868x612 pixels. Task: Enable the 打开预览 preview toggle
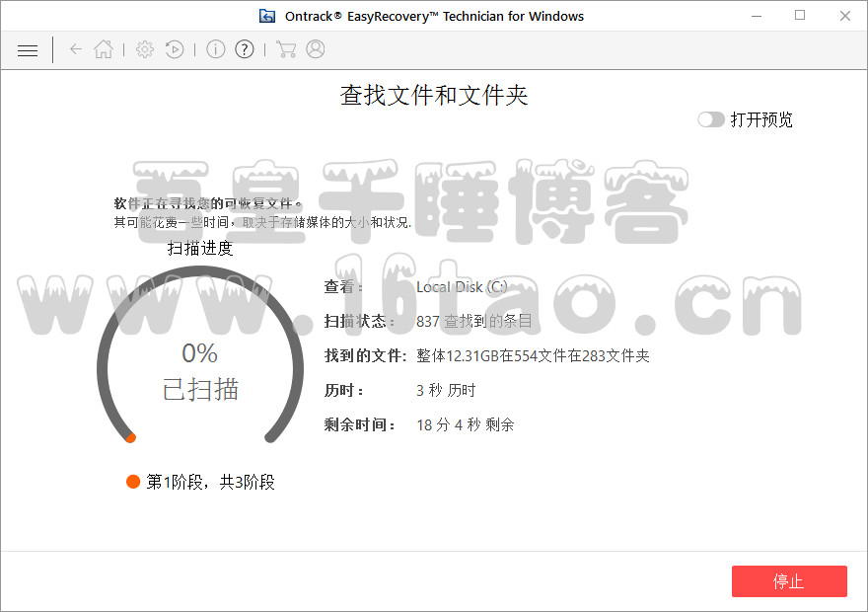[x=710, y=119]
